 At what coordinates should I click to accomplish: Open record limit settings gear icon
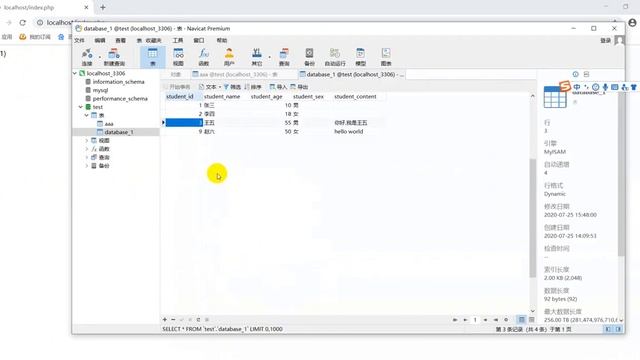(506, 320)
